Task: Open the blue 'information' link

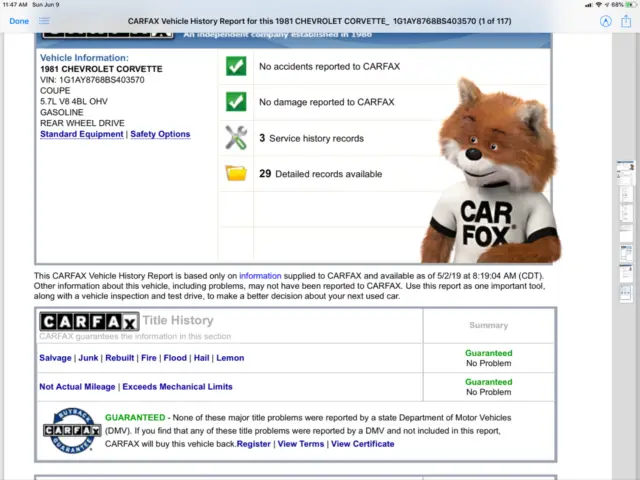Action: pos(260,276)
